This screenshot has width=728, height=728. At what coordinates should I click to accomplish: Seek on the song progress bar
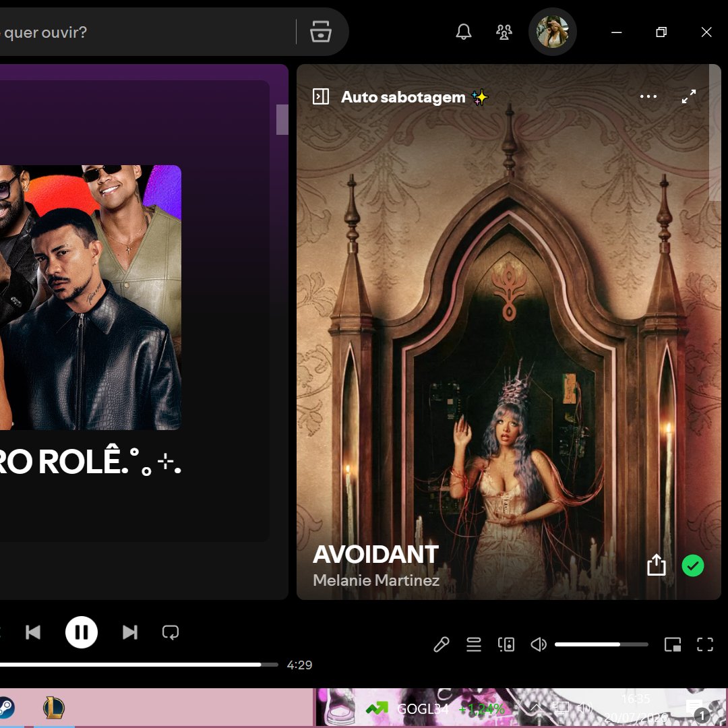click(139, 665)
